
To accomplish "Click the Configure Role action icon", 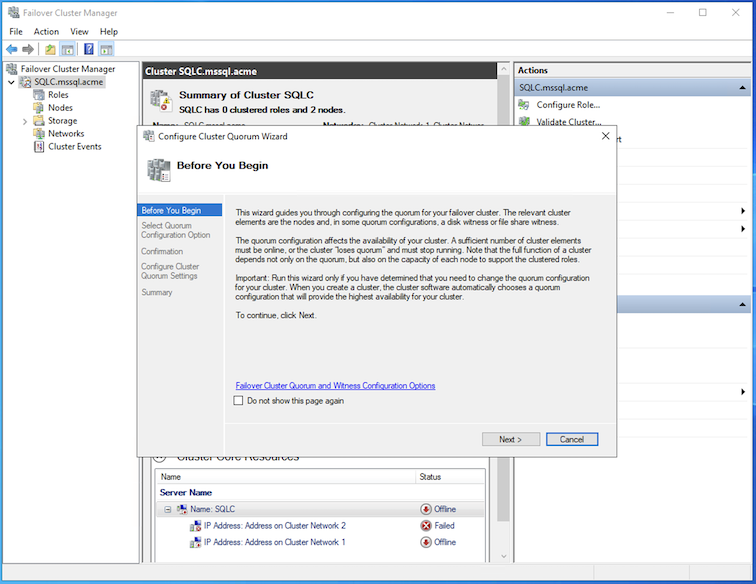I will [x=524, y=105].
